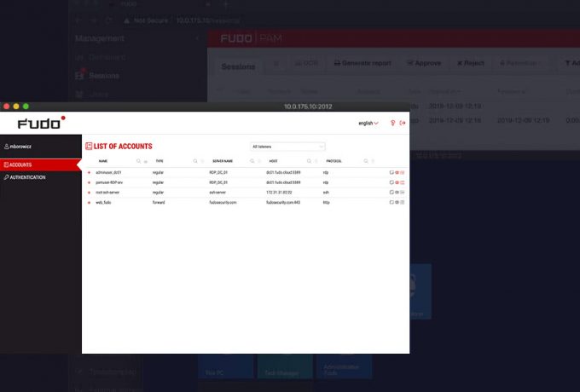Click the search icon in Protocol column
Screen dimensions: 580x392
[x=365, y=160]
